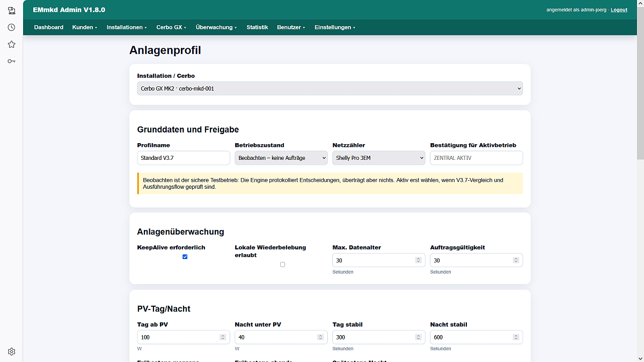
Task: Click the Logout link
Action: [x=619, y=10]
